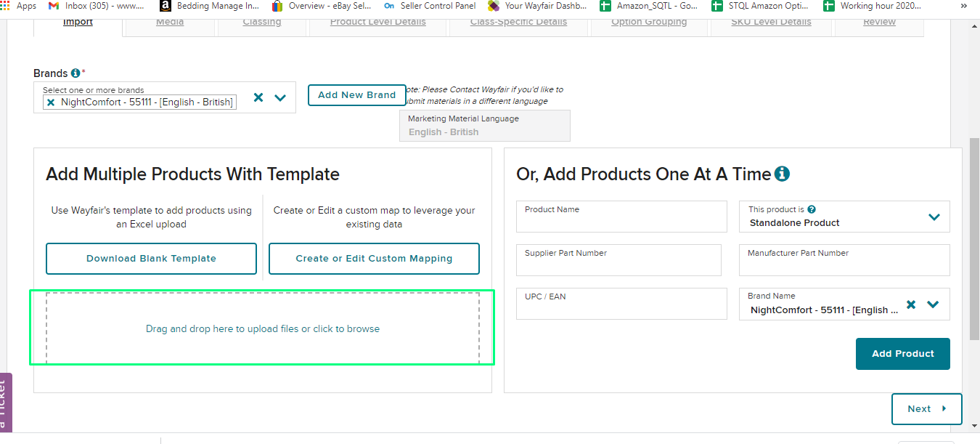Click the Manufacturer Part Number field

844,260
